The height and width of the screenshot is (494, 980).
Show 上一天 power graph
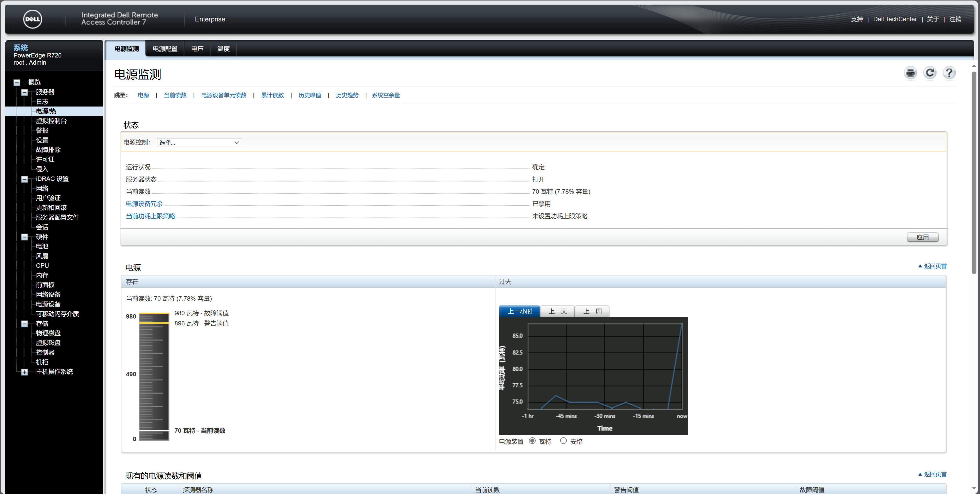click(557, 311)
